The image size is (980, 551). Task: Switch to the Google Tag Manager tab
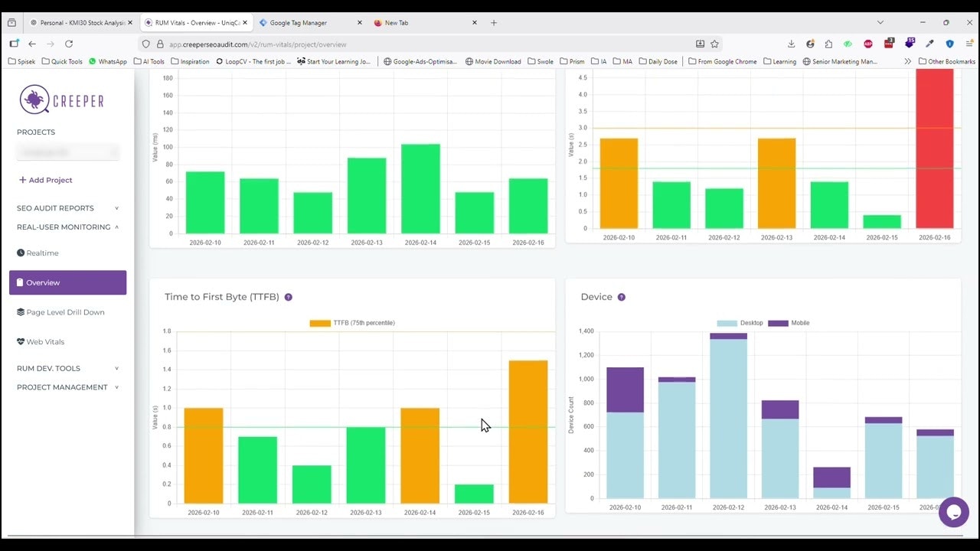(299, 22)
